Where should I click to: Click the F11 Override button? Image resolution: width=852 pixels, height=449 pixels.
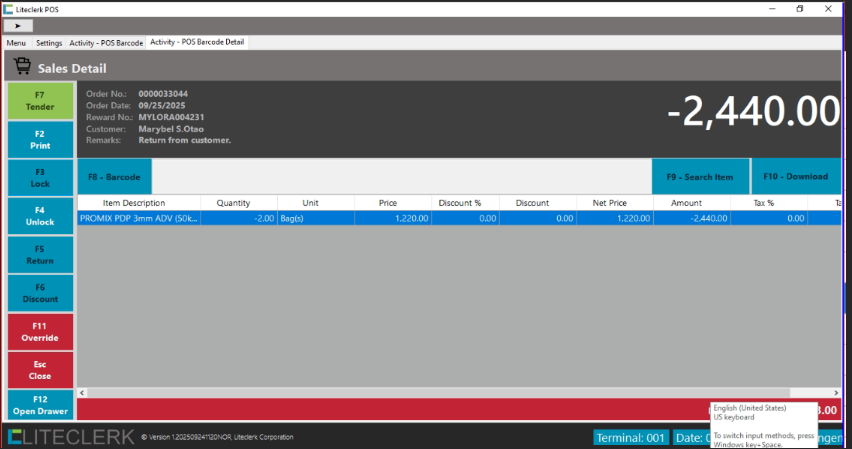coord(40,332)
